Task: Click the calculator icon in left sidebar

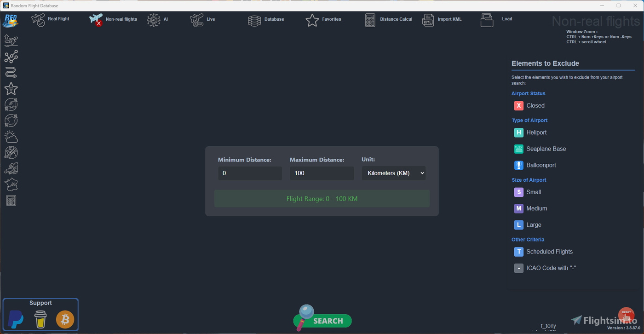Action: 11,201
